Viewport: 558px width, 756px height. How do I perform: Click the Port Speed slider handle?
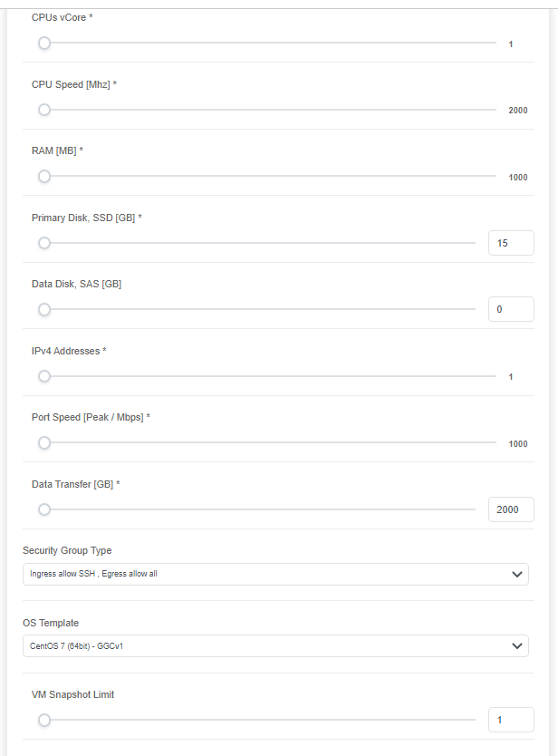43,443
